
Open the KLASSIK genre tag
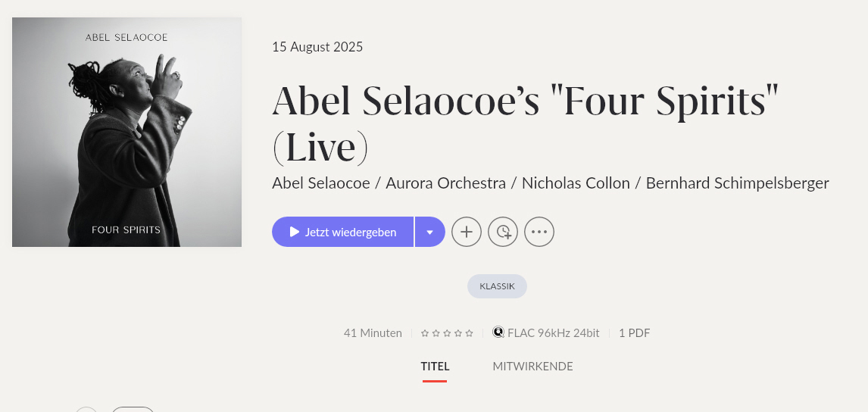[x=497, y=286]
